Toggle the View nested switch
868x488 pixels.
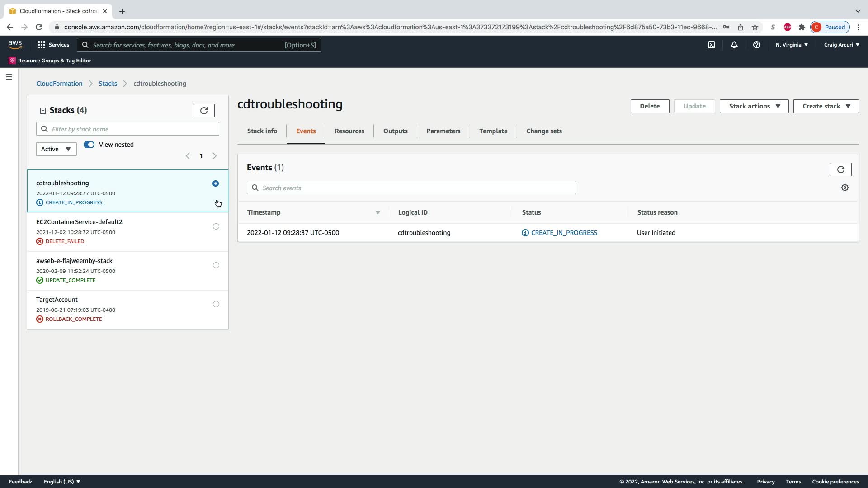point(89,145)
